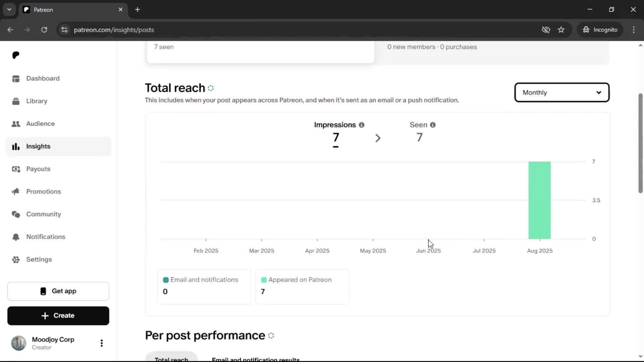Open the Library section icon

[x=16, y=101]
